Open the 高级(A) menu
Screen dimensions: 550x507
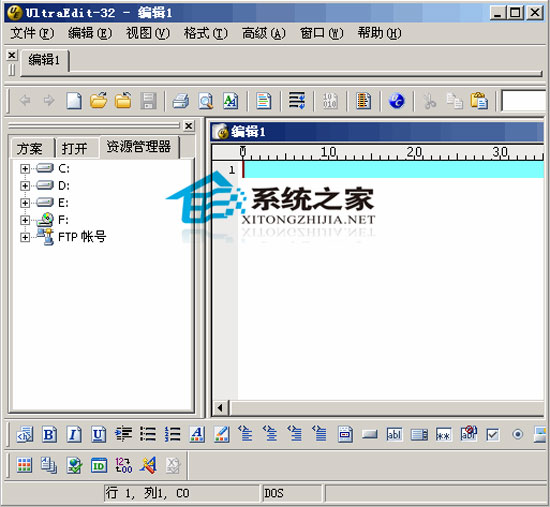pyautogui.click(x=263, y=33)
